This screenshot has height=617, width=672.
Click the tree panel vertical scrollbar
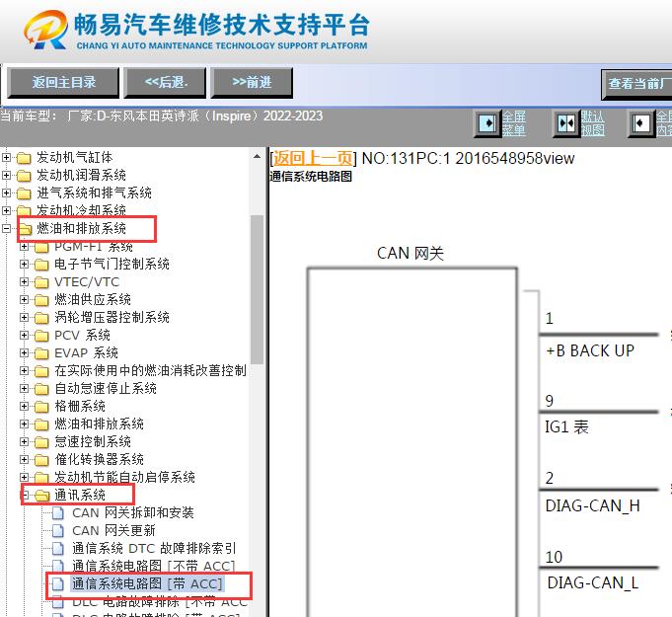click(258, 296)
